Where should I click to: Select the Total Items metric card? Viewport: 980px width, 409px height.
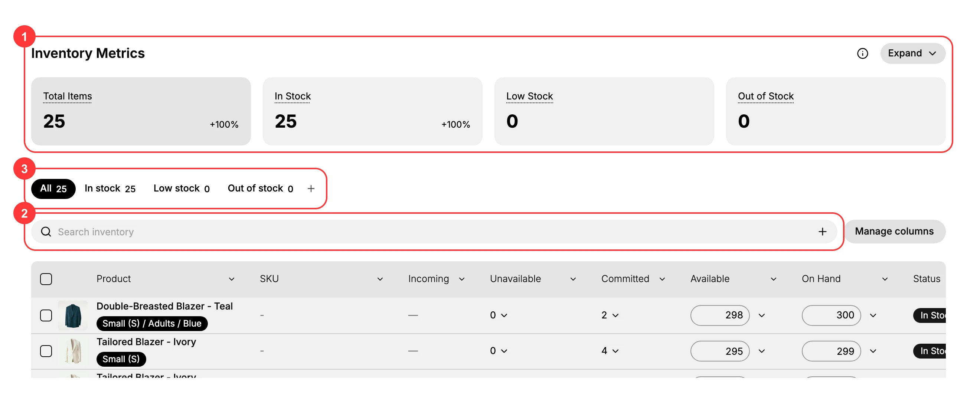[x=141, y=111]
